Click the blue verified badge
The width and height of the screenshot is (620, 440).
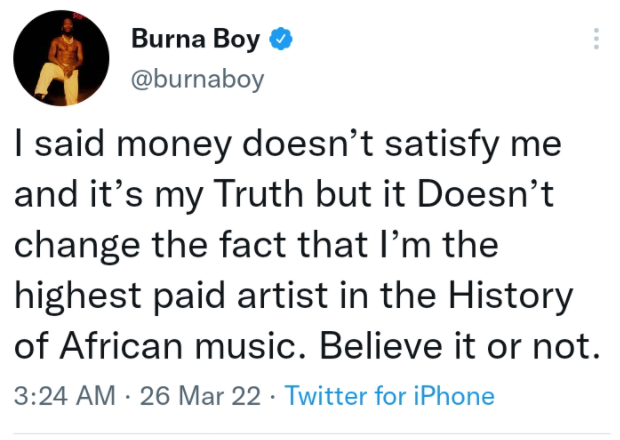[x=283, y=41]
